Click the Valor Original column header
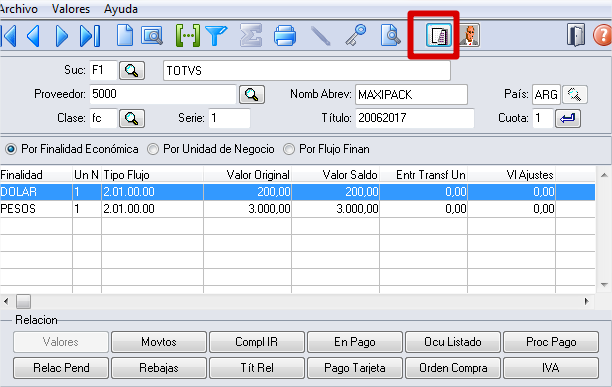The width and height of the screenshot is (612, 387). (247, 175)
